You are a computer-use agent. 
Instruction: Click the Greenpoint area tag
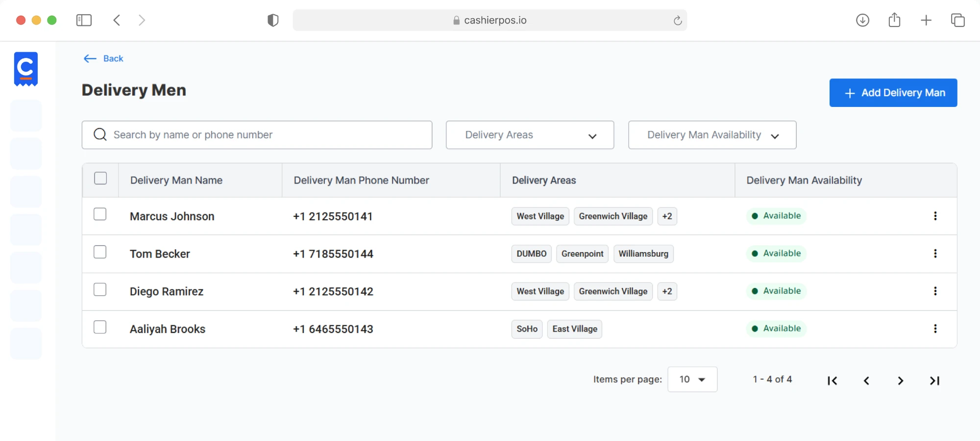coord(582,254)
